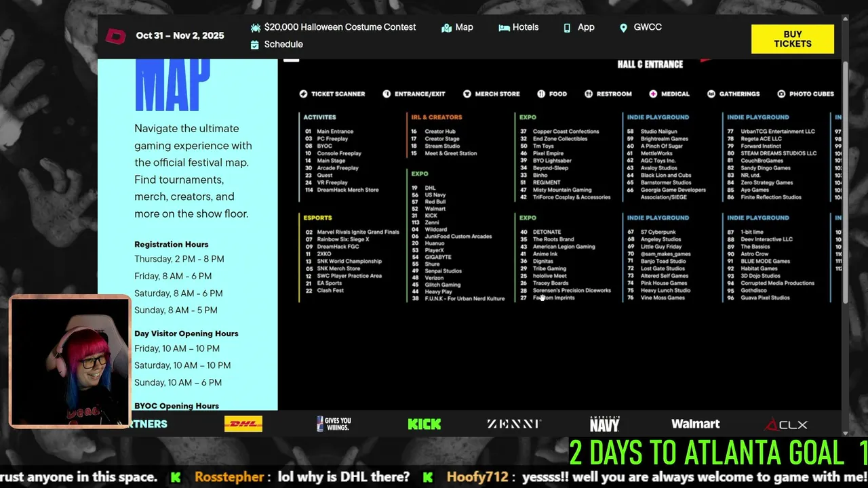The height and width of the screenshot is (488, 868).
Task: Click the Schedule calendar icon
Action: pyautogui.click(x=255, y=45)
